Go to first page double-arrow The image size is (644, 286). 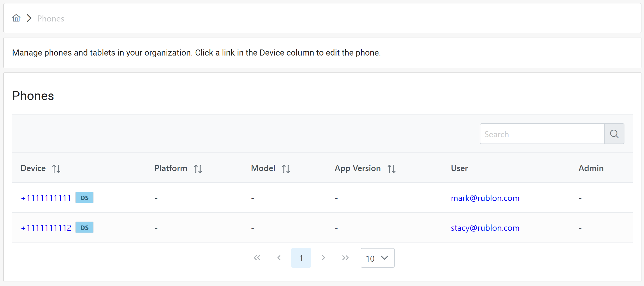(257, 258)
